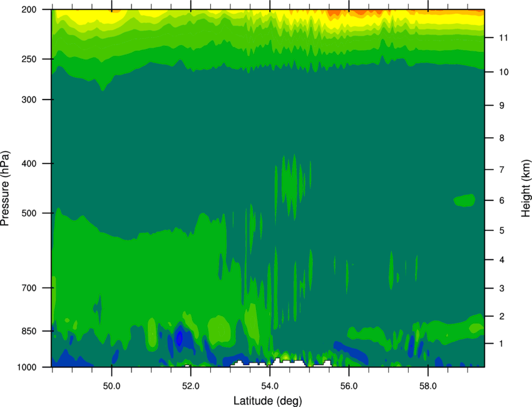Viewport: 532px width, 407px height.
Task: Select the 700 pressure tick label
Action: tap(29, 288)
